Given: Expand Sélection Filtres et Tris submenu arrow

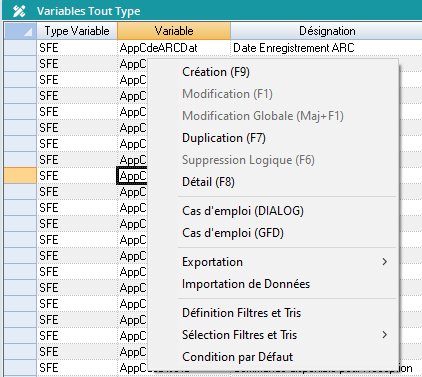Looking at the screenshot, I should [x=385, y=335].
